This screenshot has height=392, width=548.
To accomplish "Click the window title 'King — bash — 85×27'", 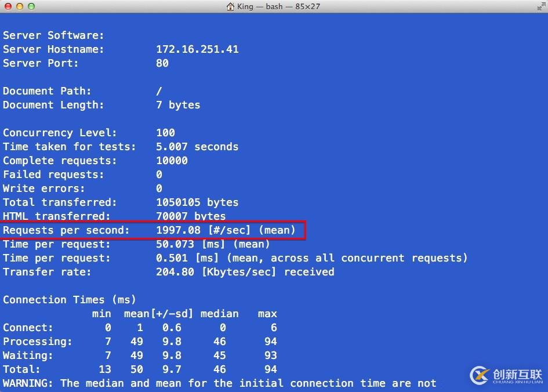I will click(278, 6).
